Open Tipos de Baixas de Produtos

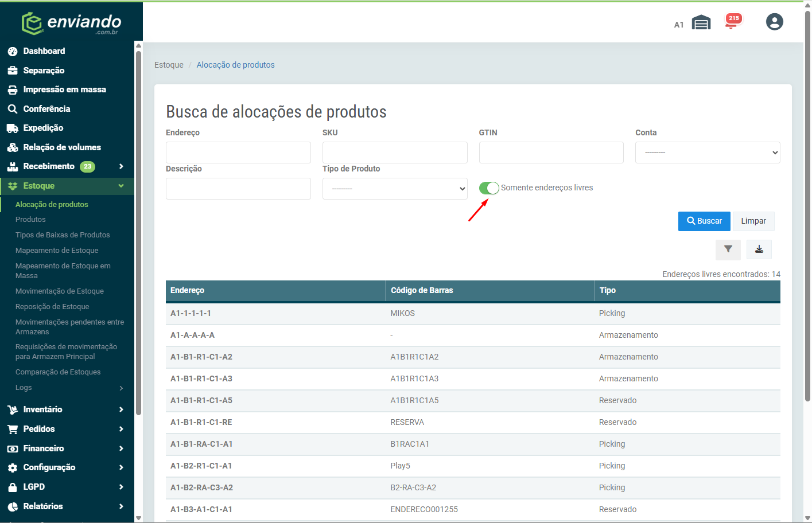pyautogui.click(x=63, y=235)
